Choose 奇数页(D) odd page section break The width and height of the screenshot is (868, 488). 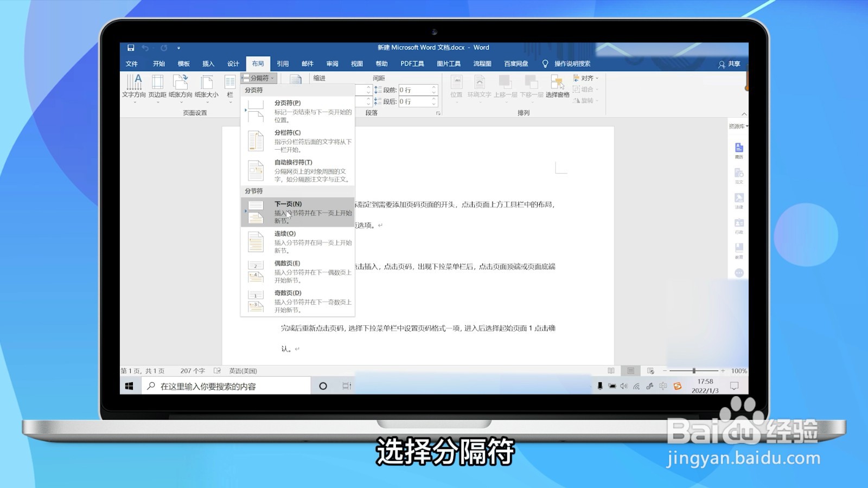tap(297, 301)
